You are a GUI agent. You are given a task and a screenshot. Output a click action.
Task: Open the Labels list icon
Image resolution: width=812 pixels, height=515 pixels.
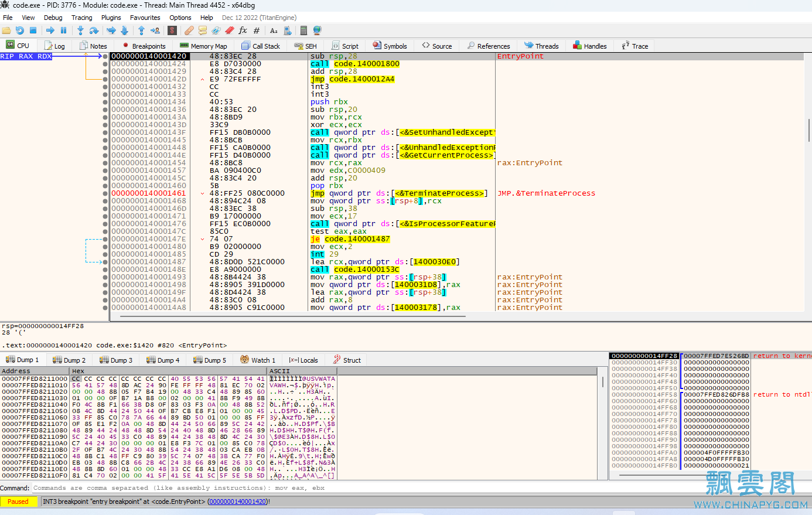tap(216, 30)
